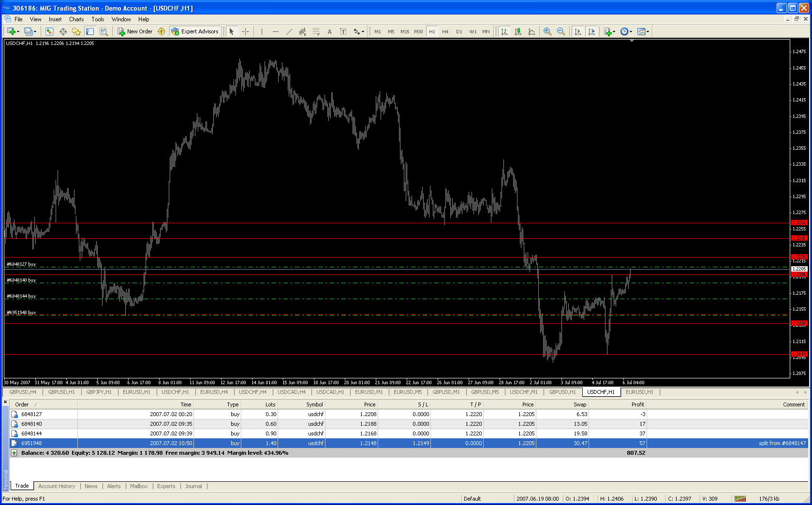Screen dimensions: 812x505
Task: Toggle the Data Window crosshair-circle icon
Action: point(63,31)
